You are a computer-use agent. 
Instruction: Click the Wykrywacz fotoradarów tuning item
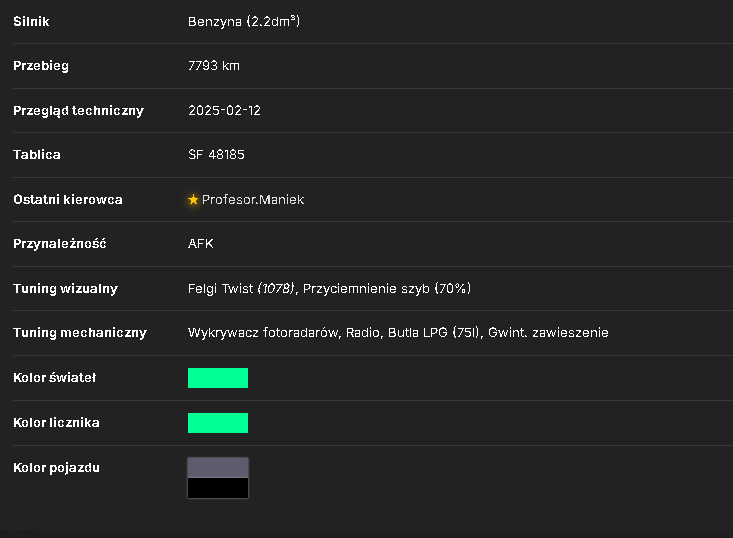coord(264,333)
